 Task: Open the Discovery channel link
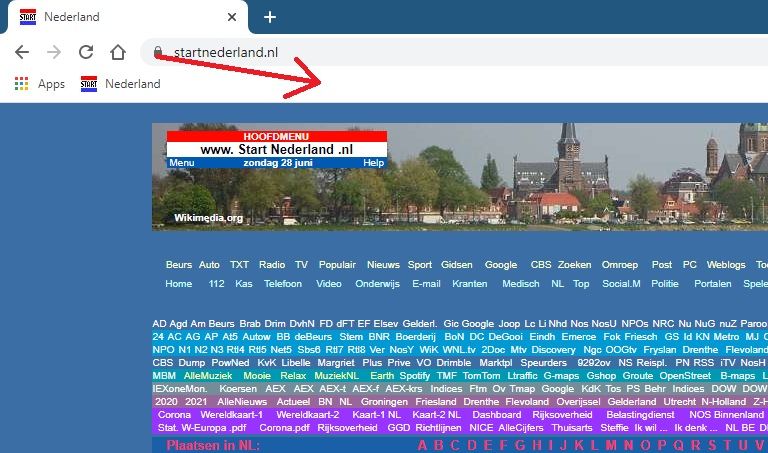553,350
